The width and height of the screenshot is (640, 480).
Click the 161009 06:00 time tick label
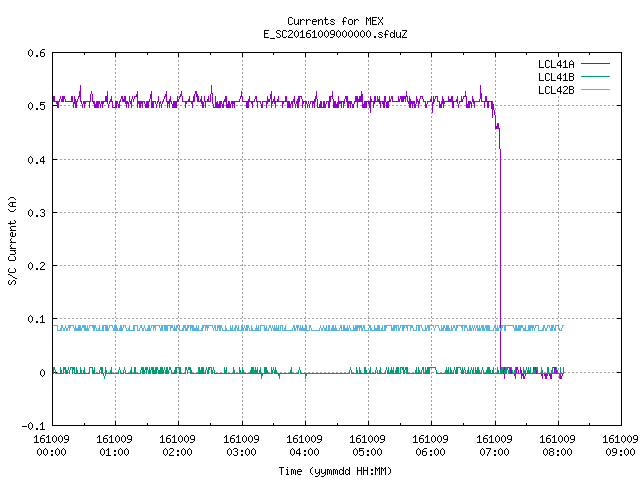coord(430,446)
